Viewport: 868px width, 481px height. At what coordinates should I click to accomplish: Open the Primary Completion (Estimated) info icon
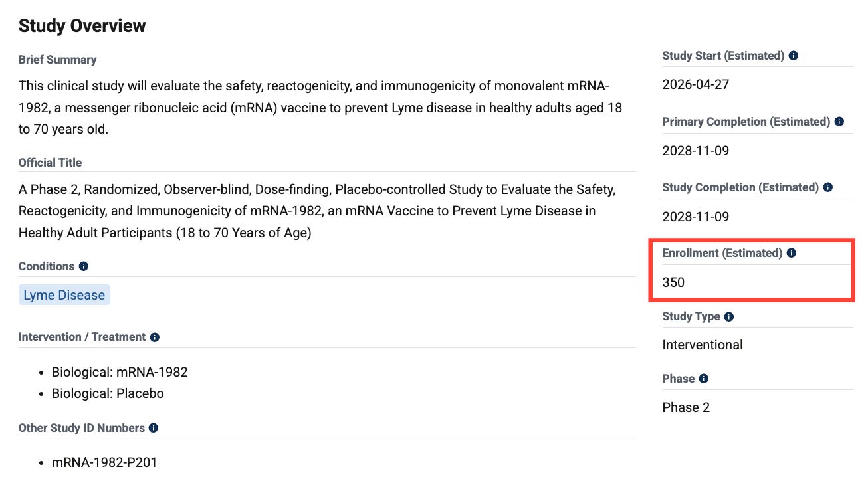pos(839,122)
